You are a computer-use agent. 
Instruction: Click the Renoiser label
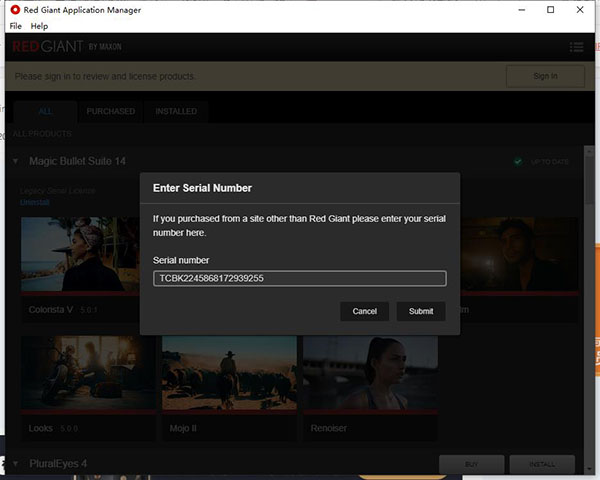click(x=329, y=428)
